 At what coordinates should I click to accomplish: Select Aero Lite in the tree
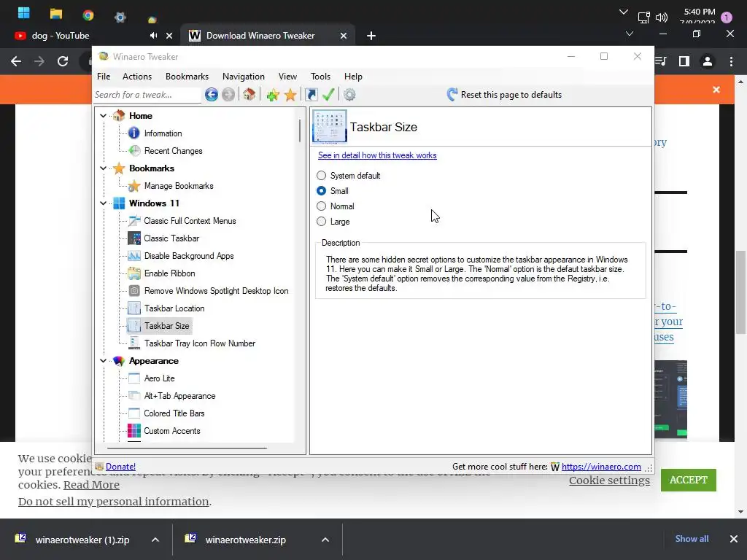160,378
